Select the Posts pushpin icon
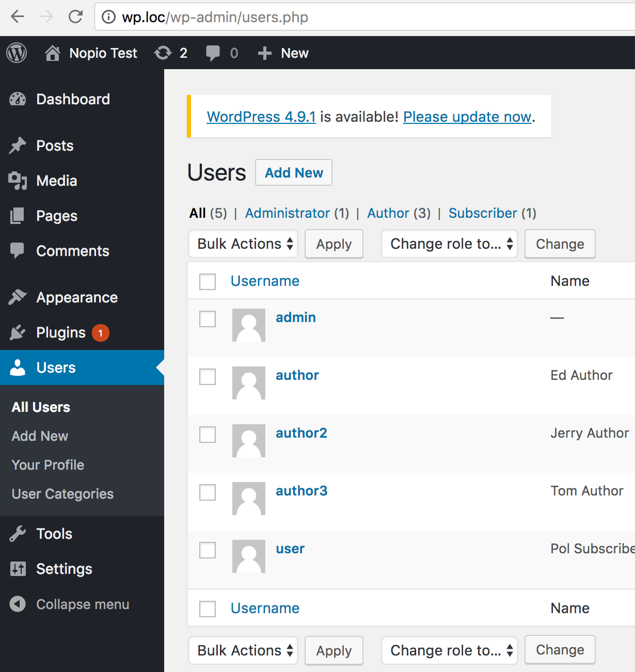The image size is (635, 672). click(x=18, y=146)
